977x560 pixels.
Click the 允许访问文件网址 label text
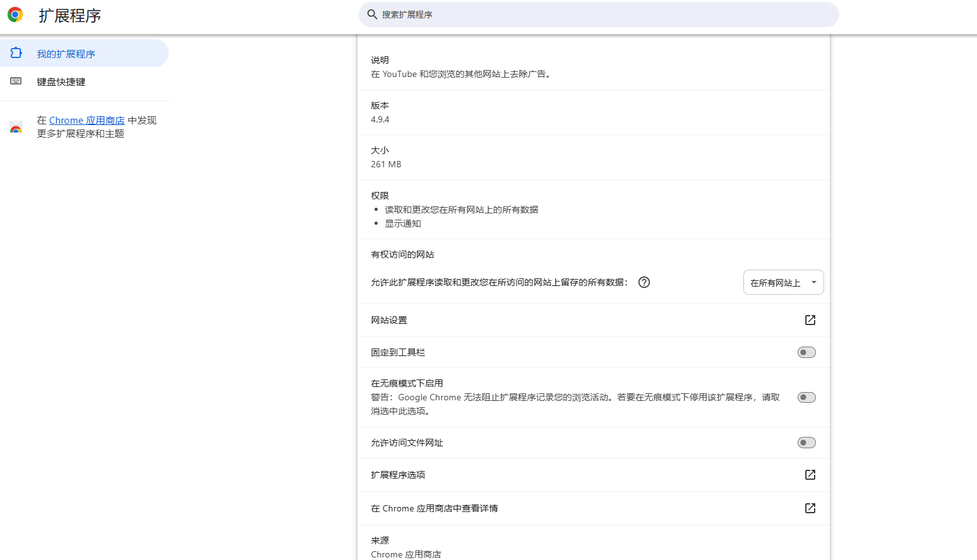coord(407,443)
